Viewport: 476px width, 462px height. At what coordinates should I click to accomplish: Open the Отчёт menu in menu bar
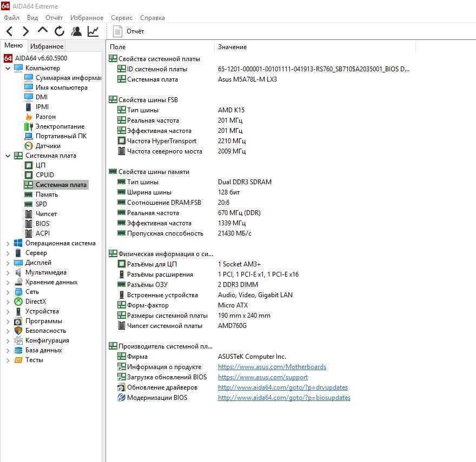pyautogui.click(x=54, y=18)
